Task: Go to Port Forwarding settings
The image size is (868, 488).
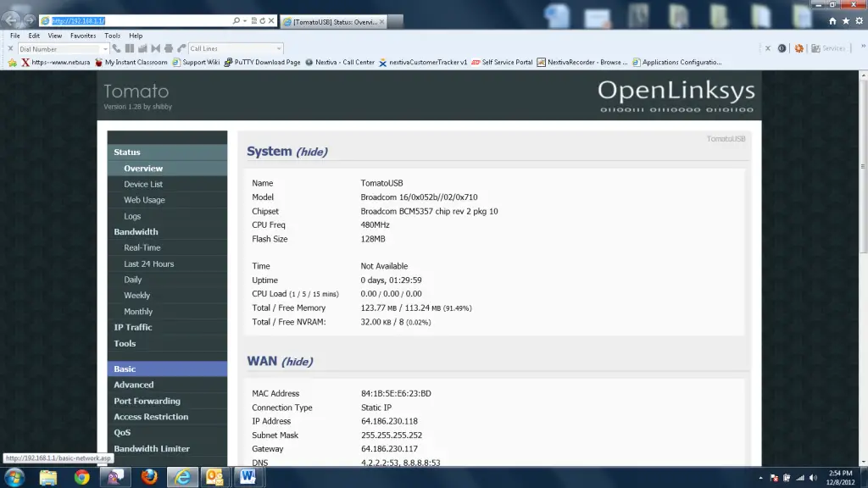Action: pyautogui.click(x=147, y=401)
